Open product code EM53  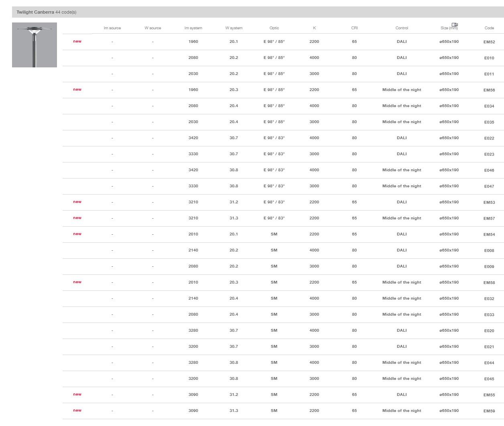tap(489, 203)
